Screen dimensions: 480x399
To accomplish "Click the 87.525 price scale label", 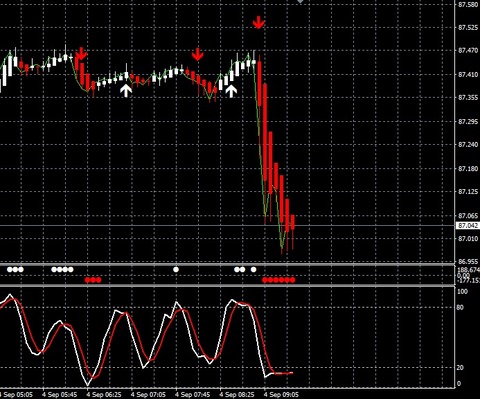I will [468, 27].
